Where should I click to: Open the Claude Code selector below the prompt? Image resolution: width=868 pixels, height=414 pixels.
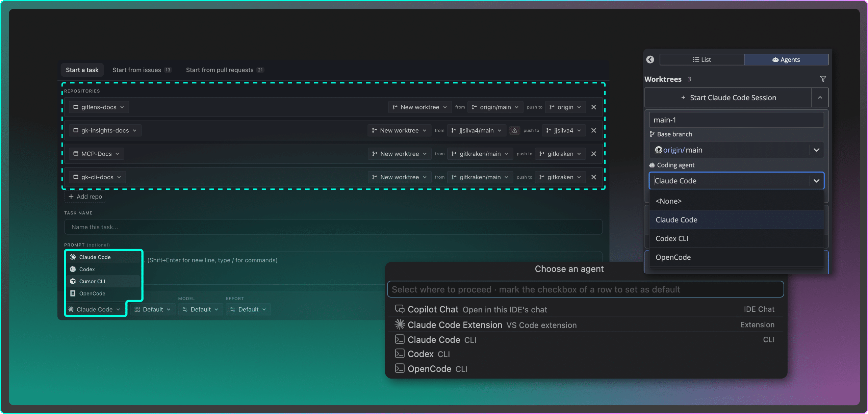[x=95, y=309]
